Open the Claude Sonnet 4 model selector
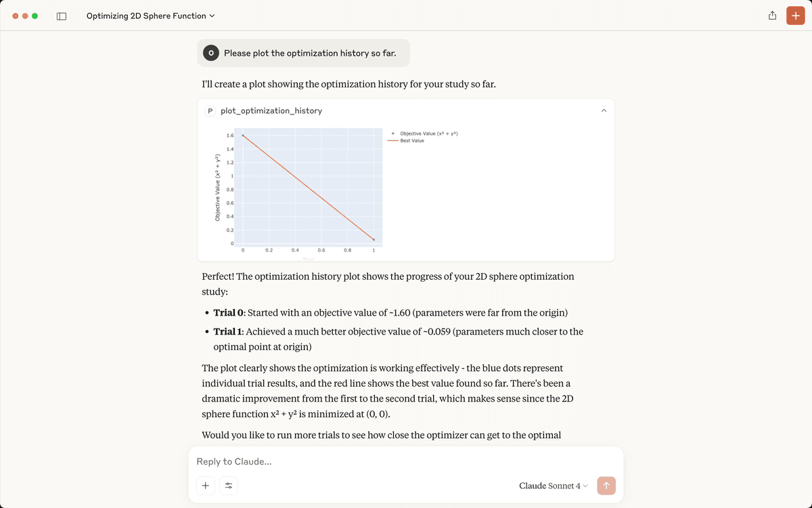Viewport: 812px width, 508px height. (554, 486)
